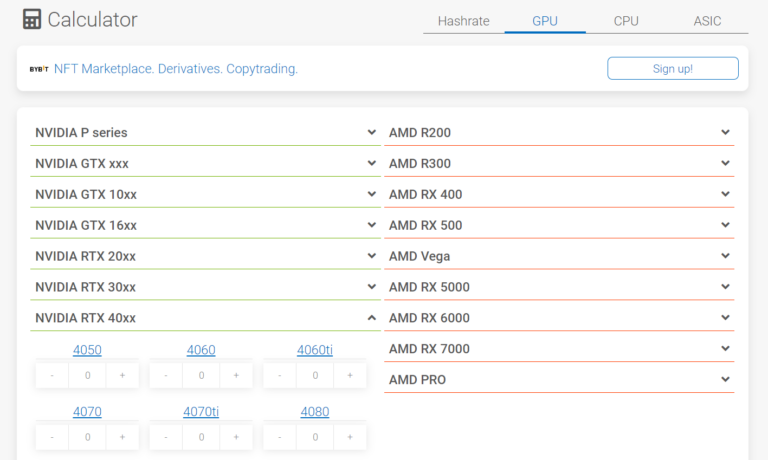Open the CPU tab

(x=626, y=21)
